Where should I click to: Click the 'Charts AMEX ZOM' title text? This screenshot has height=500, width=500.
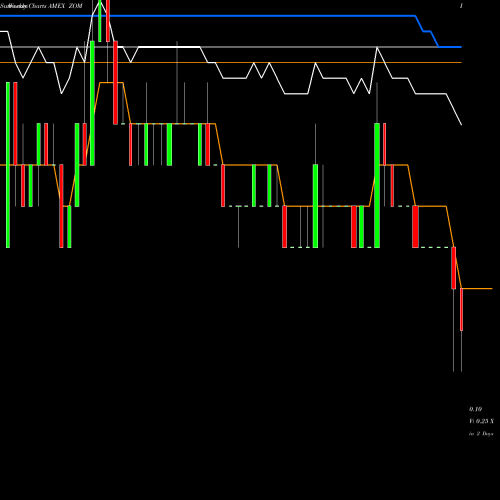click(55, 6)
